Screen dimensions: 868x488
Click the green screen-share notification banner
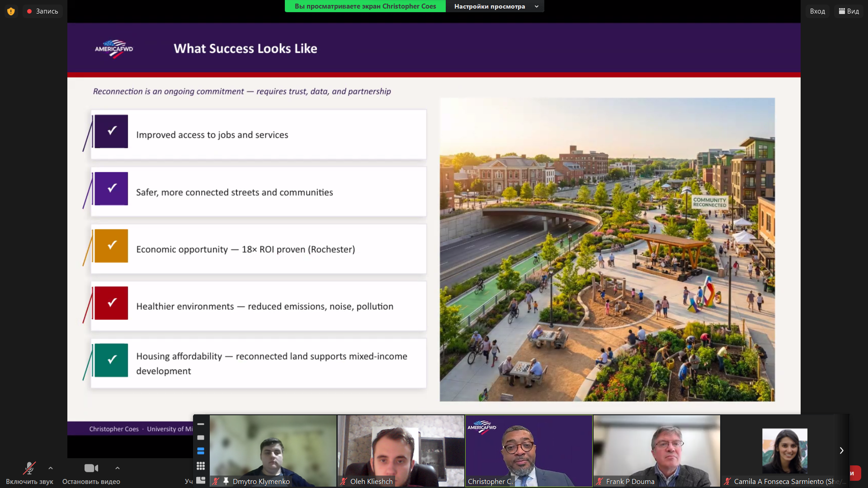(x=365, y=6)
